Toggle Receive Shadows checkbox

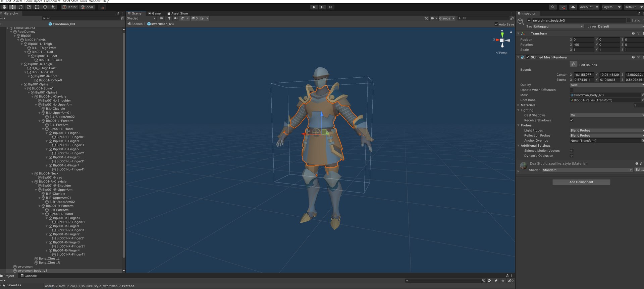point(572,120)
